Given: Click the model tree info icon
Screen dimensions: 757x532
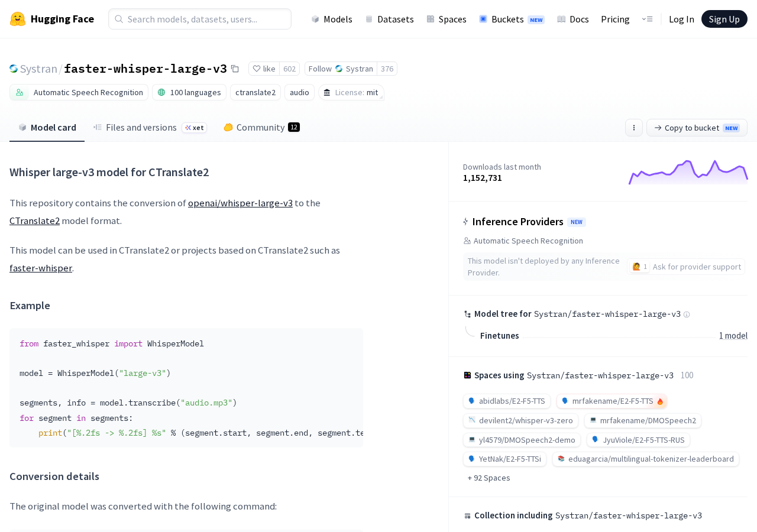Looking at the screenshot, I should pyautogui.click(x=687, y=314).
